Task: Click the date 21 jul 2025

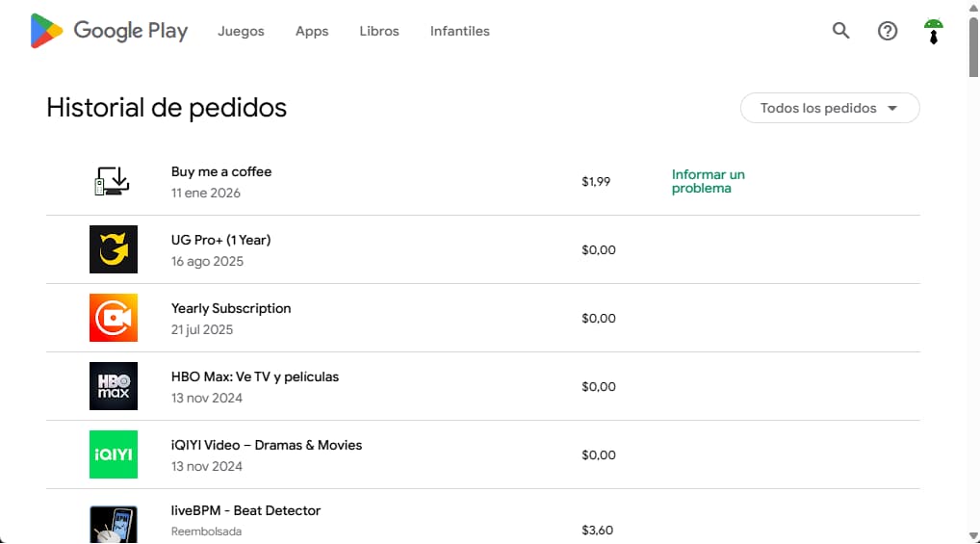Action: tap(202, 329)
